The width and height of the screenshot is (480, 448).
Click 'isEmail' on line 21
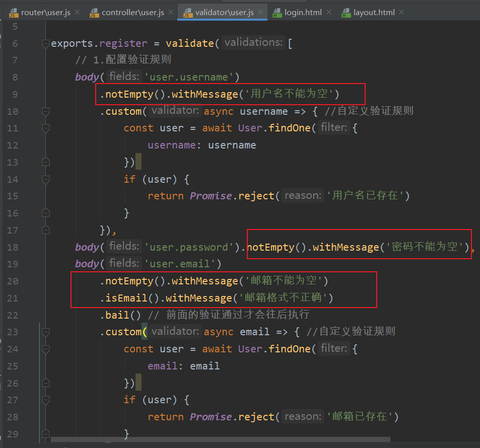tap(126, 298)
